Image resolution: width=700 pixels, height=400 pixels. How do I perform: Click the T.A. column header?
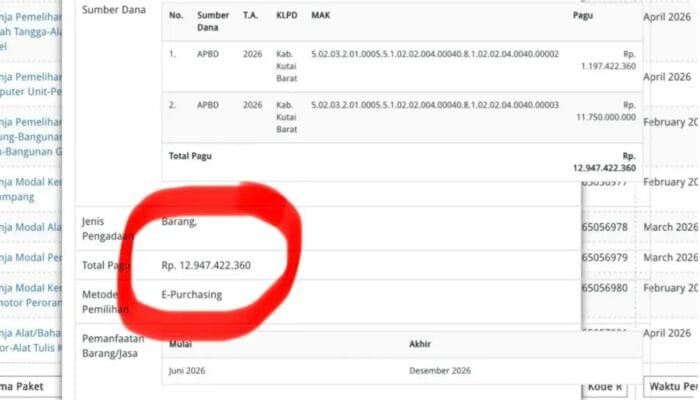click(250, 16)
